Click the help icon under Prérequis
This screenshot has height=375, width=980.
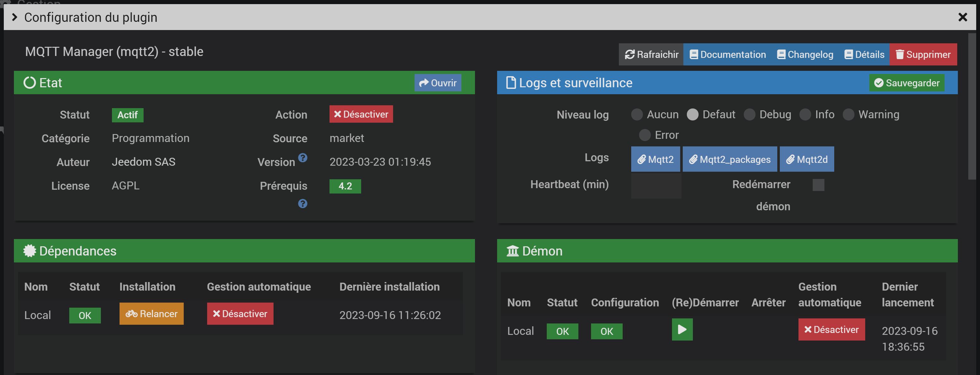pos(302,204)
